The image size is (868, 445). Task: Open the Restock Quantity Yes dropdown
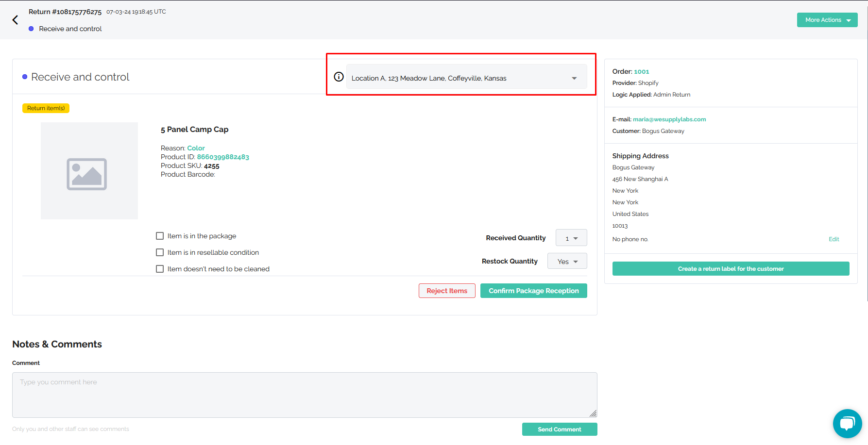(x=567, y=261)
